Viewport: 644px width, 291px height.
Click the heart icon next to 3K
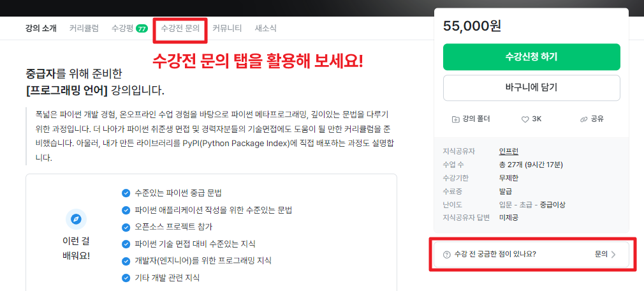click(525, 119)
